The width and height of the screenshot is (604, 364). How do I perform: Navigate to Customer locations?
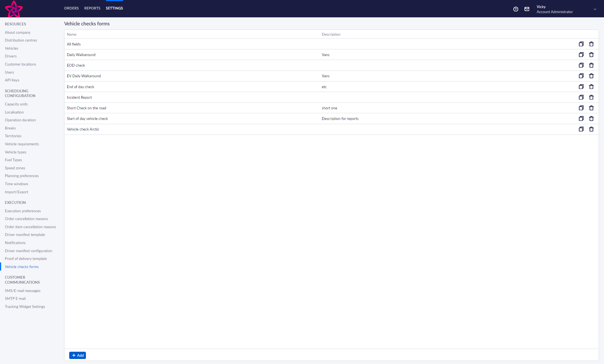coord(20,64)
